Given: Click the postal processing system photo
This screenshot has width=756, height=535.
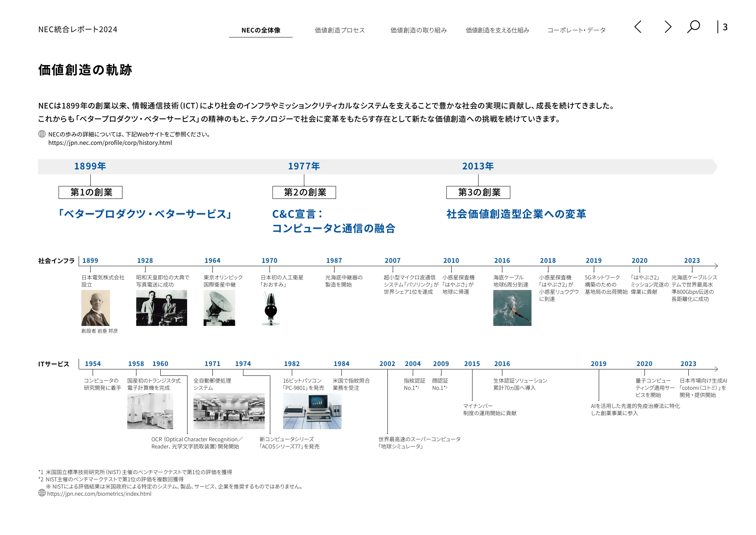Looking at the screenshot, I should (229, 411).
